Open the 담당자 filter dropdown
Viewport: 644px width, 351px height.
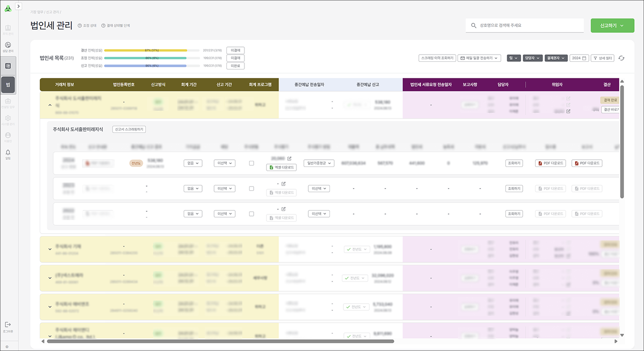coord(533,58)
